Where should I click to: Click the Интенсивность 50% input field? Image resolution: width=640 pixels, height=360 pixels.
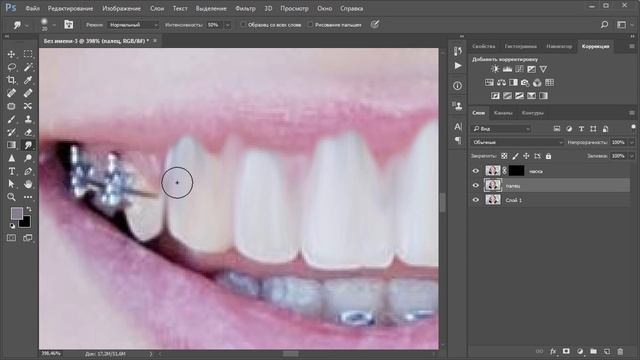[x=214, y=25]
